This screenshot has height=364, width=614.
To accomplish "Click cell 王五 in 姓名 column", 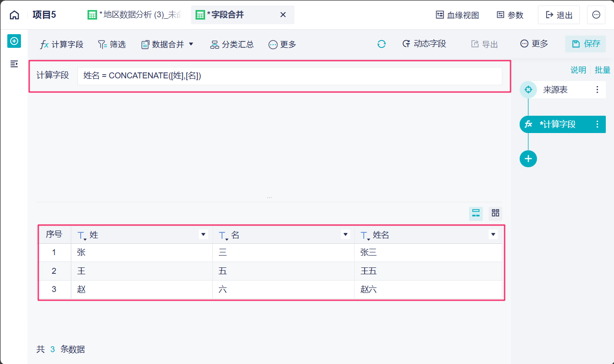I will tap(428, 271).
